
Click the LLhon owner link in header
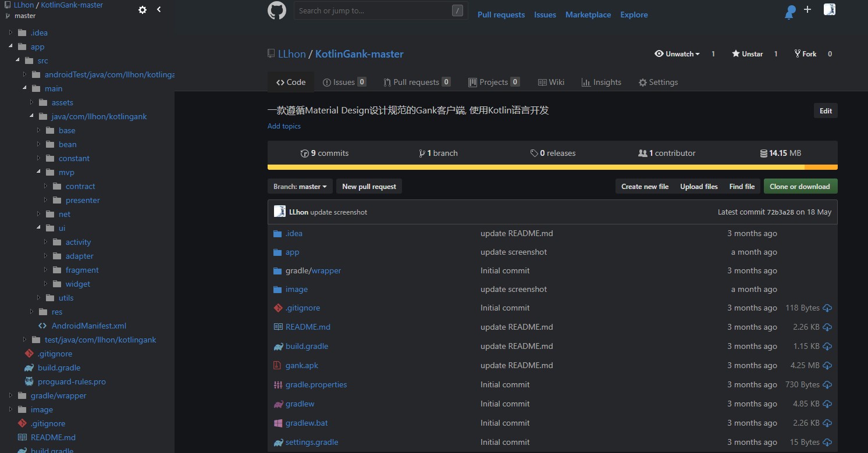(292, 54)
